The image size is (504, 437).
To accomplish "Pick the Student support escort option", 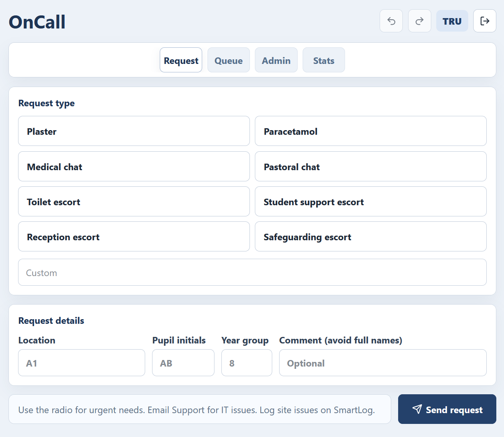I will (x=371, y=201).
